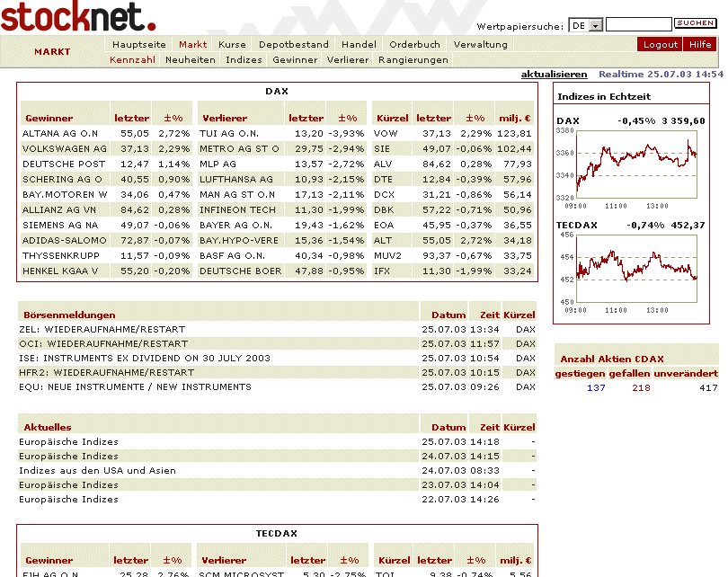Select BASF AG O.N. row

tap(232, 256)
